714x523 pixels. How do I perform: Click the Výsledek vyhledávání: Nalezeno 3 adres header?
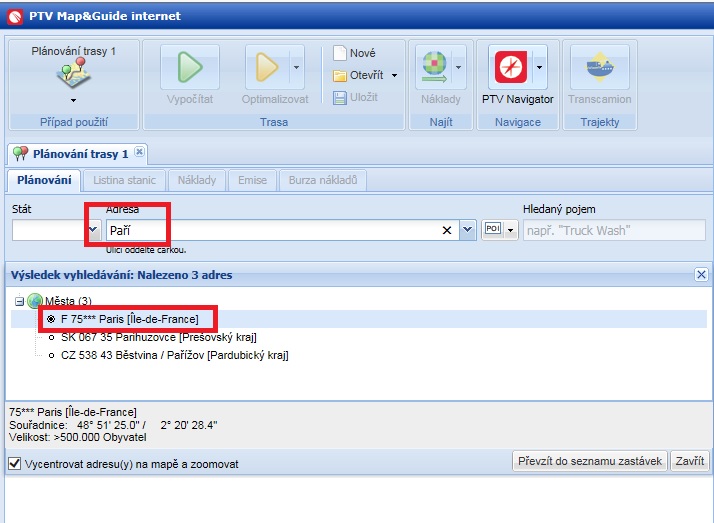(x=122, y=275)
